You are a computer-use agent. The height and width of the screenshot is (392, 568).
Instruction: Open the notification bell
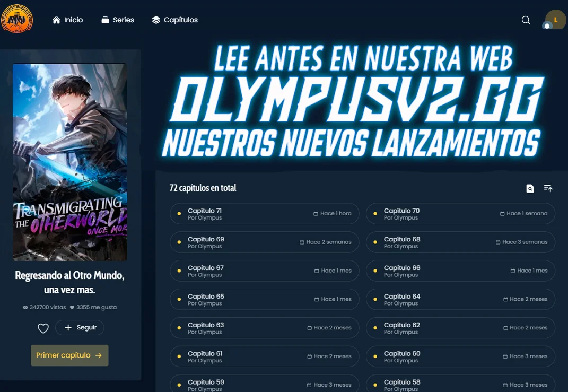click(x=547, y=25)
